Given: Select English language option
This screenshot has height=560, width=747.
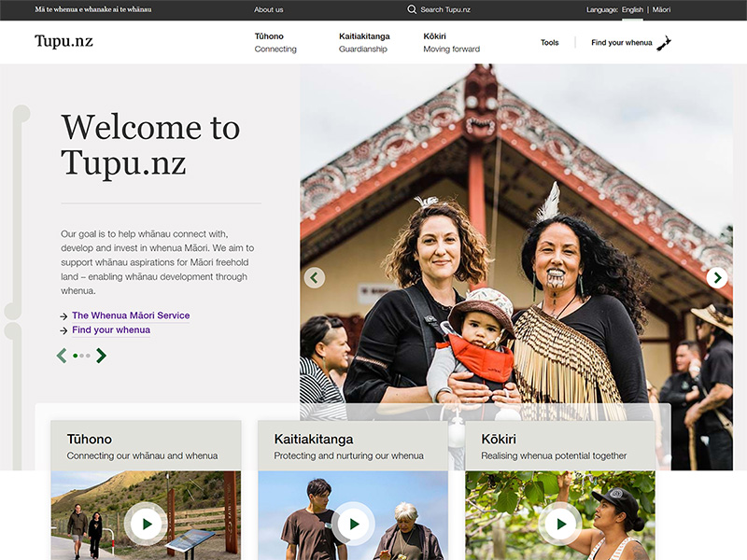Looking at the screenshot, I should pyautogui.click(x=632, y=9).
